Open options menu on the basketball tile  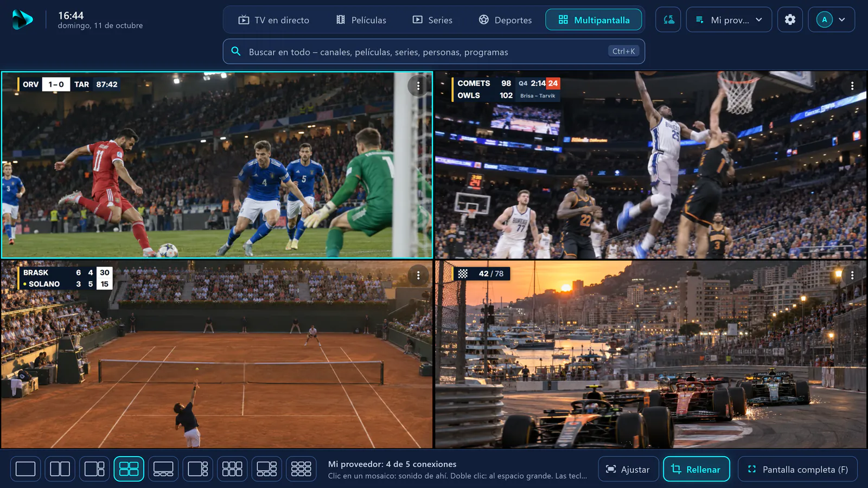(x=852, y=86)
